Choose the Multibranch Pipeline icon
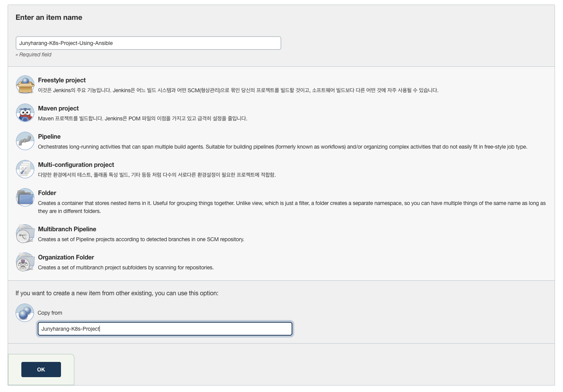 tap(25, 234)
